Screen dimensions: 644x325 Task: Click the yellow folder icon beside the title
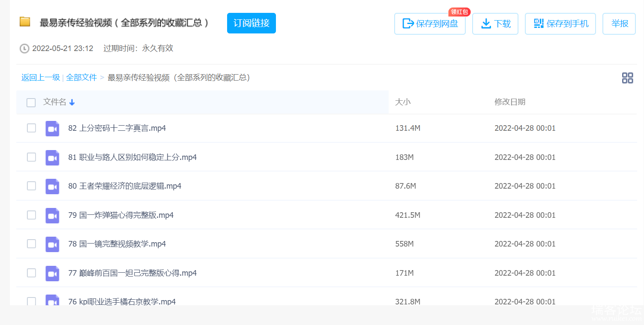25,22
